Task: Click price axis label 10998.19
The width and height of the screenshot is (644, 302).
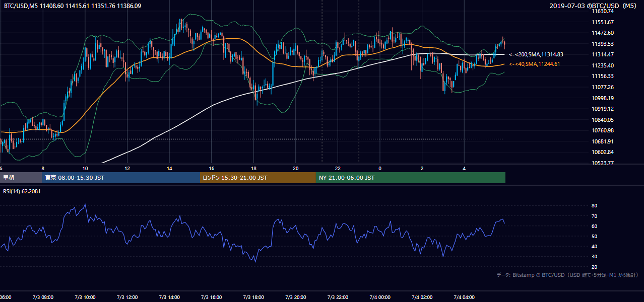Action: point(603,98)
